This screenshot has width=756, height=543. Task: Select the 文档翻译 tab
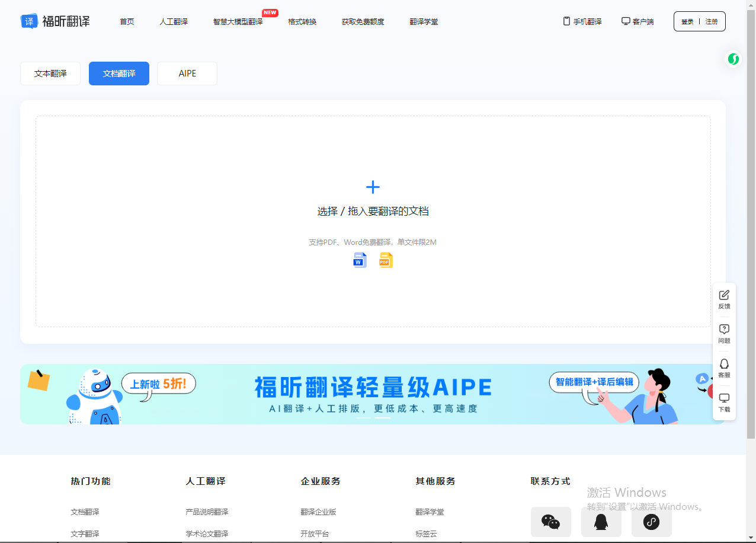coord(119,74)
